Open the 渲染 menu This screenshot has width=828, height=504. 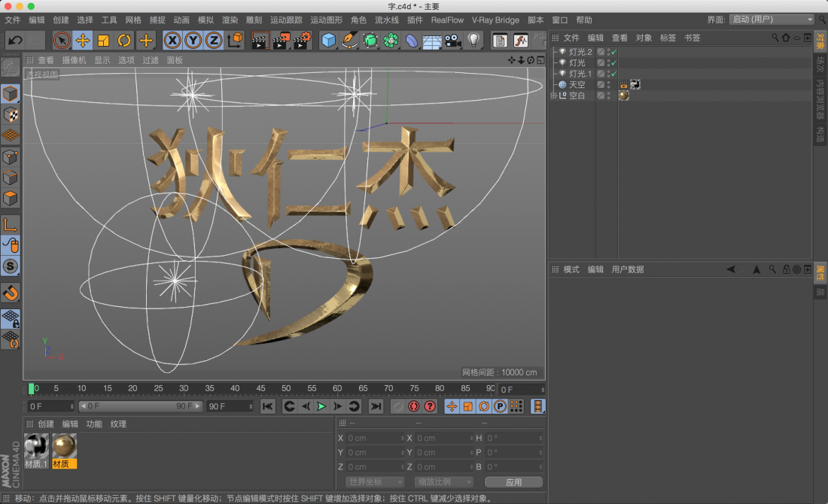[230, 20]
